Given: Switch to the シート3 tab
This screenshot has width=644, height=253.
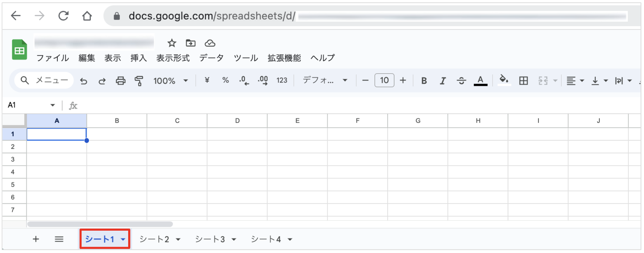Looking at the screenshot, I should pos(210,239).
